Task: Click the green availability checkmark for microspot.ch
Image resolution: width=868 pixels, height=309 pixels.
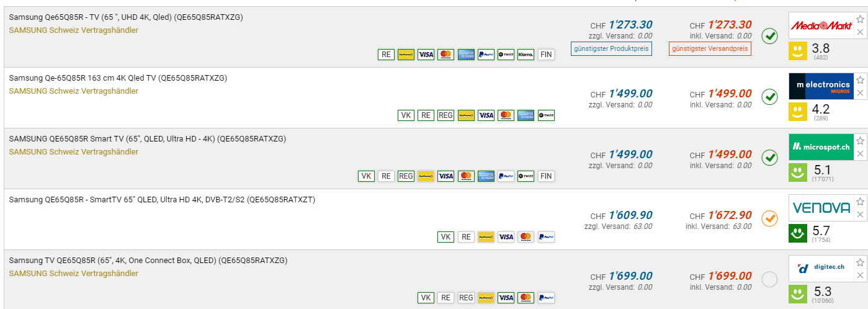Action: [769, 158]
